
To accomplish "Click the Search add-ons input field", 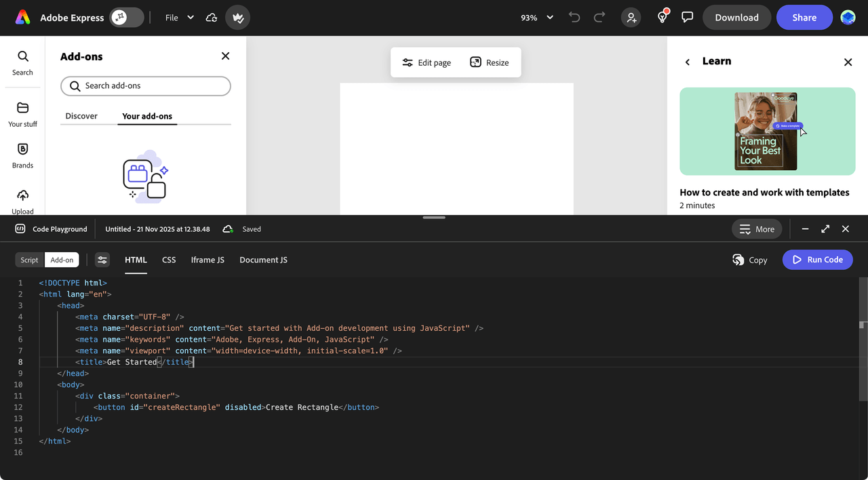I will point(145,86).
